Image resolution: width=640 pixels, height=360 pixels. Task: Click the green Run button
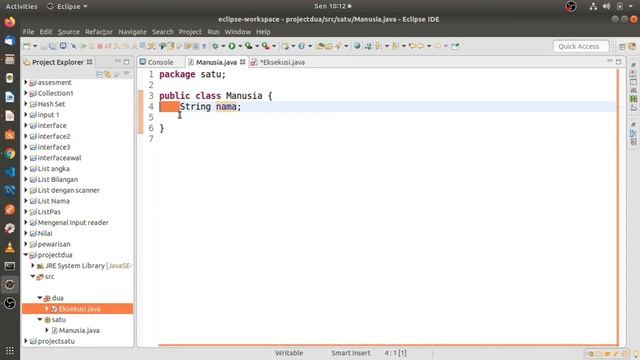point(232,46)
